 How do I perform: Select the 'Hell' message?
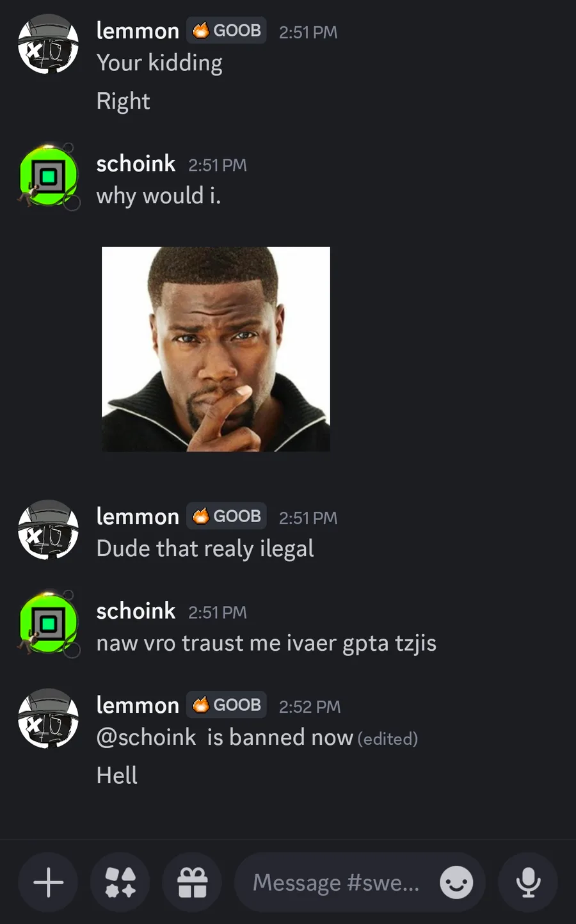(117, 776)
